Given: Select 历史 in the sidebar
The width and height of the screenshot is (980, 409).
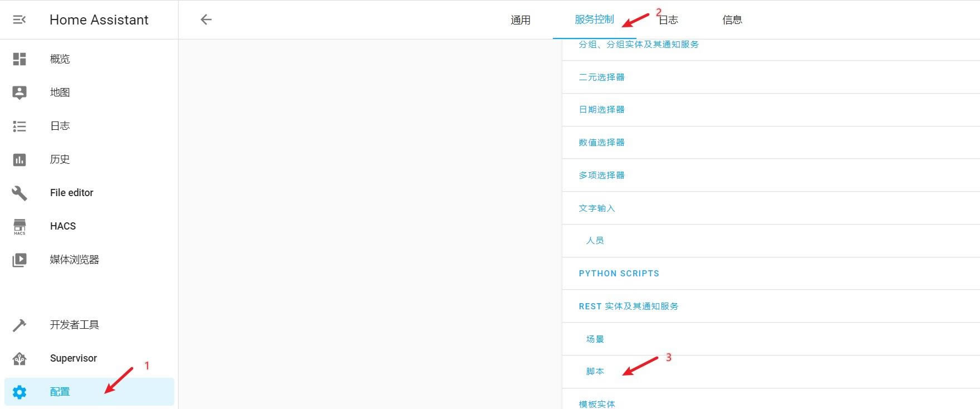Looking at the screenshot, I should (x=89, y=159).
